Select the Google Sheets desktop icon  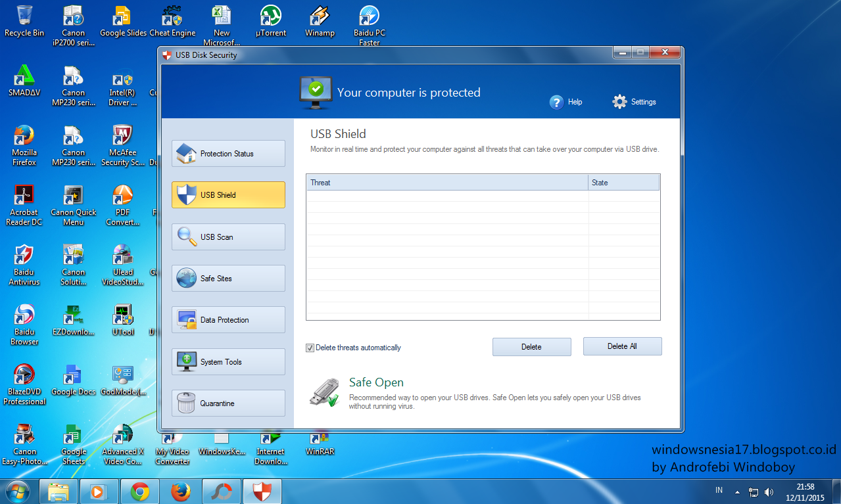pos(74,444)
